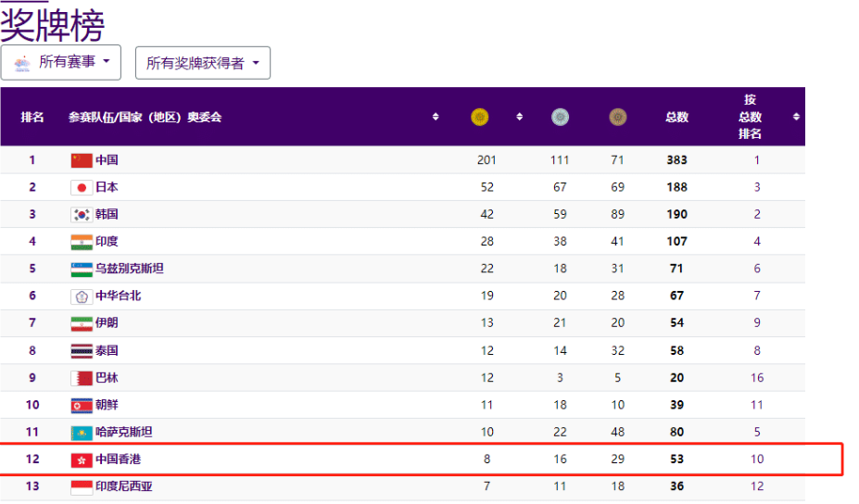This screenshot has width=859, height=504.
Task: Sort by 按总数排名 column arrows
Action: [x=795, y=117]
